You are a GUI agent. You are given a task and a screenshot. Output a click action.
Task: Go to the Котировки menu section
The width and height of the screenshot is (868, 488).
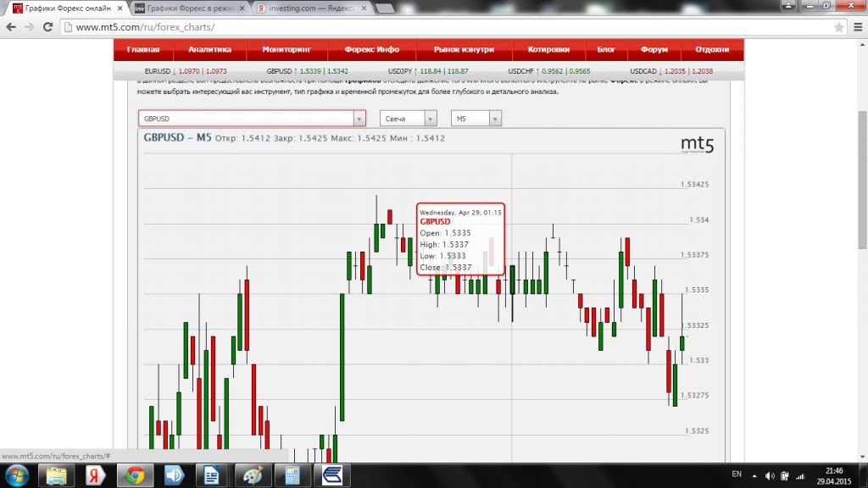[548, 49]
